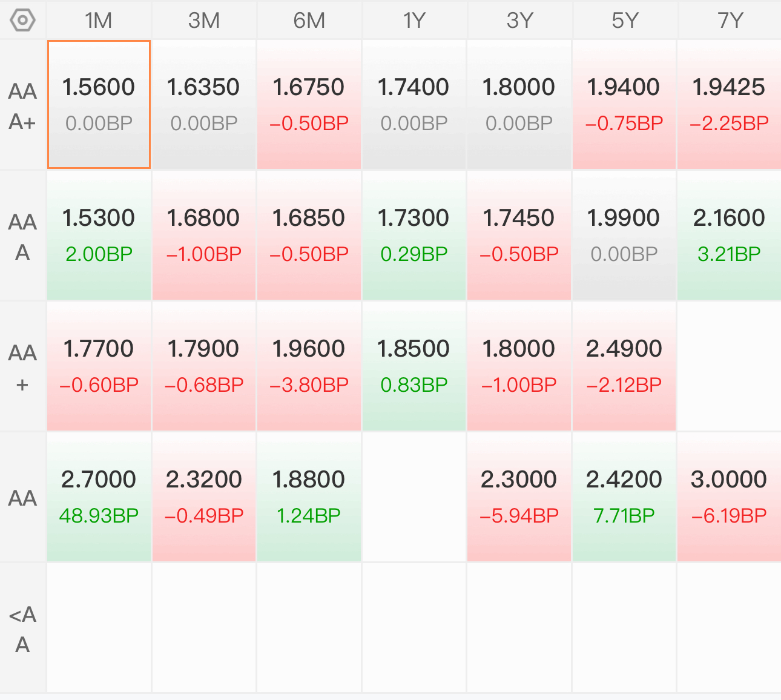Open the 2.4200 cell with 7.71BP
This screenshot has width=781, height=700.
click(624, 497)
